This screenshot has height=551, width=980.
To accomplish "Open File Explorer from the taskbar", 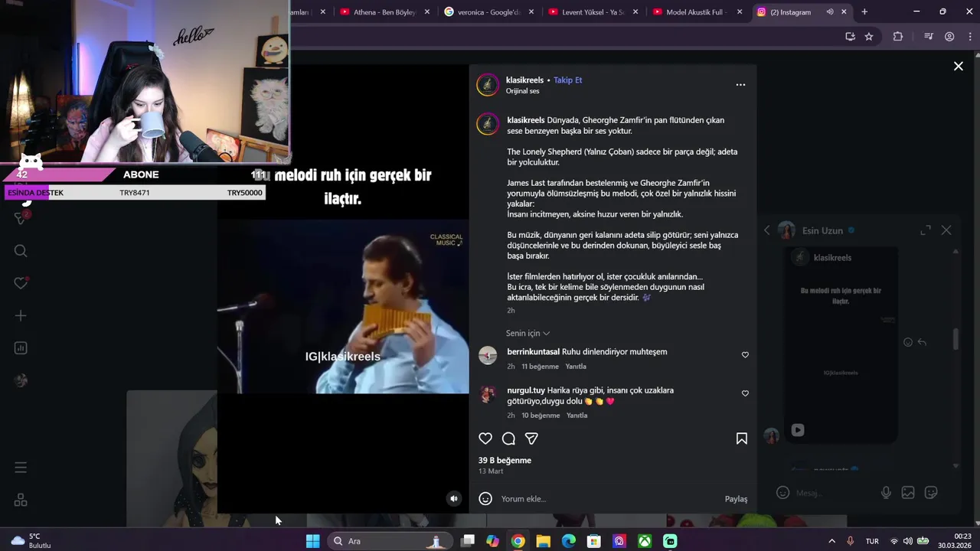I will click(x=543, y=541).
